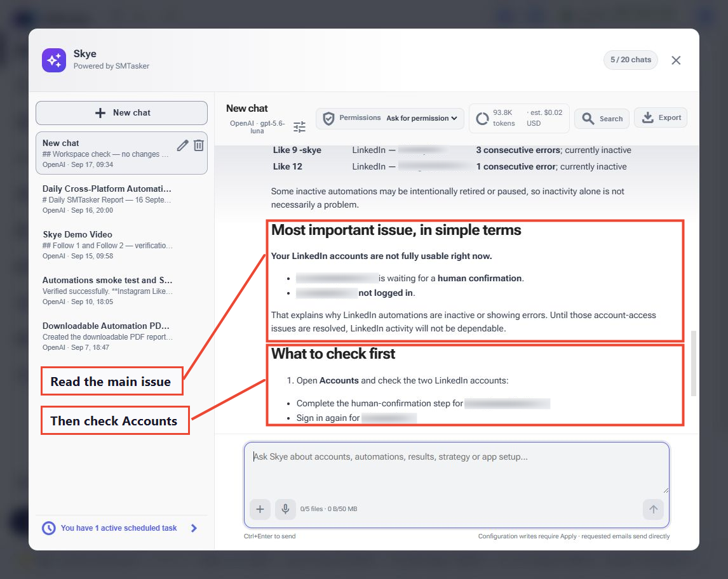Click the 'New chat' conversation title header
728x579 pixels.
coord(247,108)
